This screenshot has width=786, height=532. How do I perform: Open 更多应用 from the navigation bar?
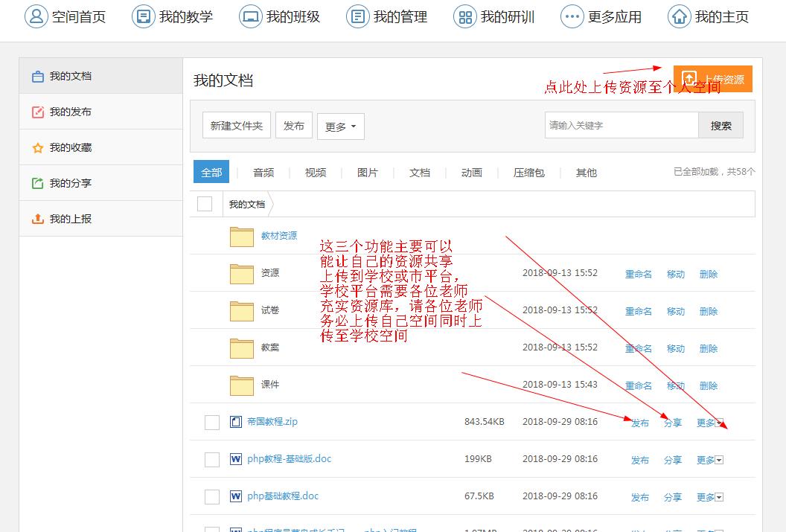[570, 16]
